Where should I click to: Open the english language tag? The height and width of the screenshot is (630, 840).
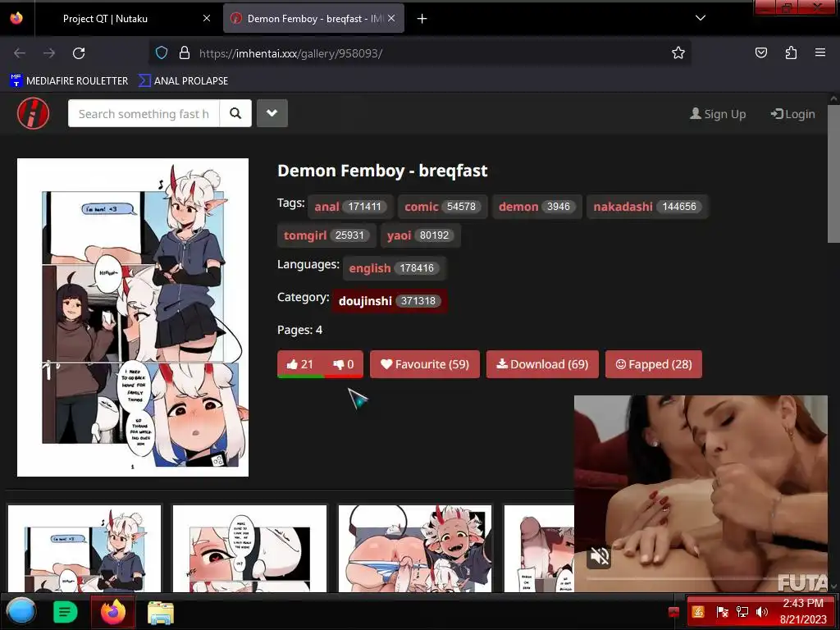click(x=395, y=268)
